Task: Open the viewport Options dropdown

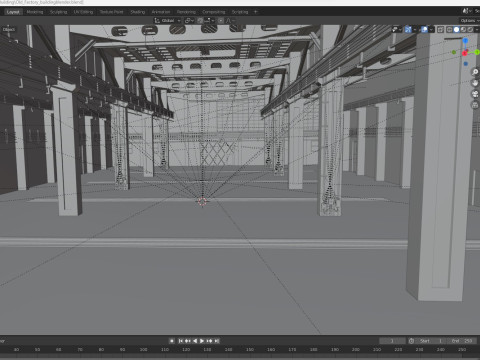Action: coord(470,21)
